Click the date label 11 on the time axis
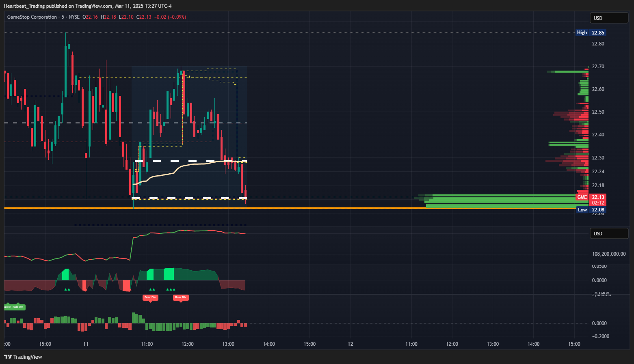 pos(86,344)
